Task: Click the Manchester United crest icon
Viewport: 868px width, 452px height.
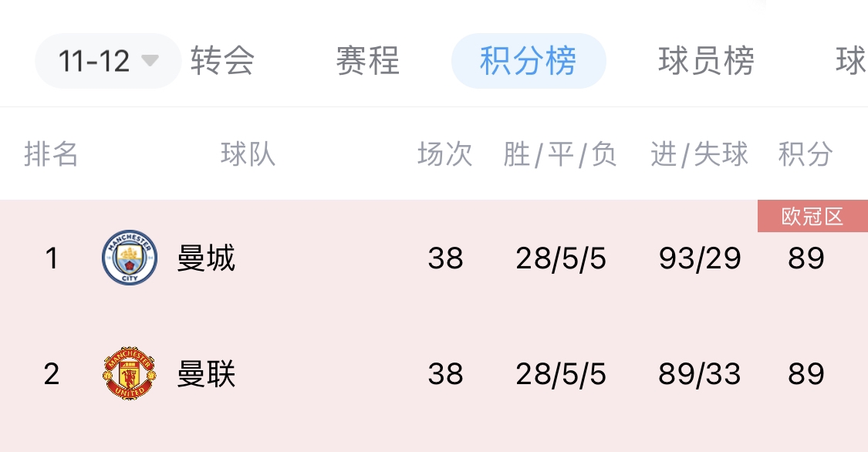Action: (x=130, y=373)
